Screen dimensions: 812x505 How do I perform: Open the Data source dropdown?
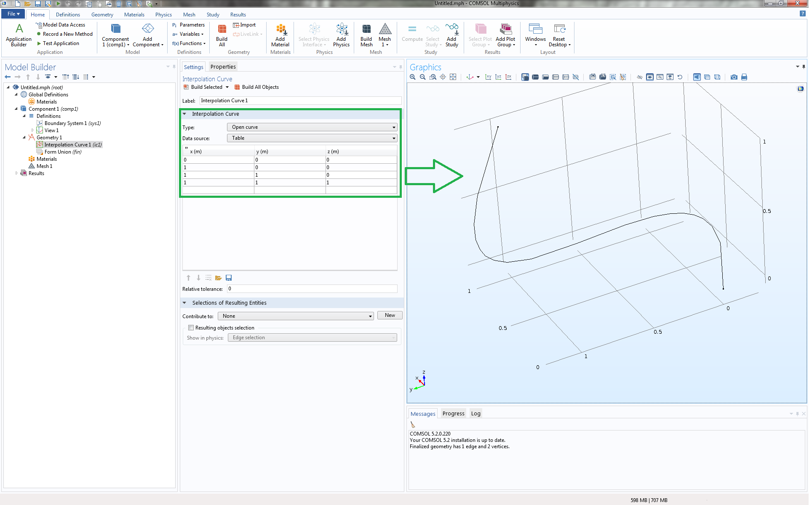click(312, 138)
